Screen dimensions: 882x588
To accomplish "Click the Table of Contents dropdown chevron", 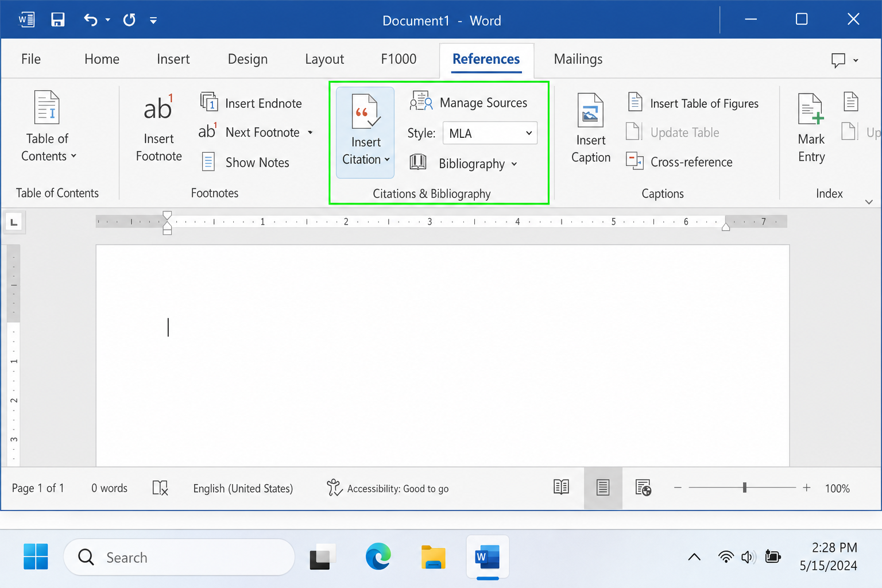I will tap(73, 156).
